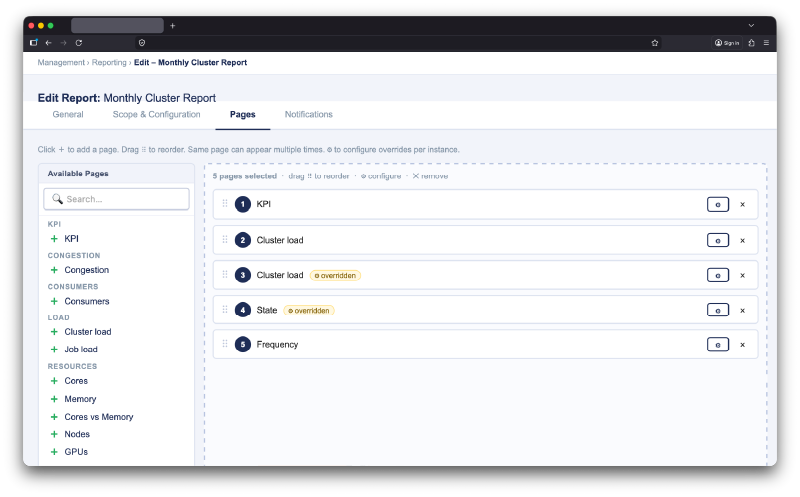The width and height of the screenshot is (800, 497).
Task: Click plus icon next to Congestion page
Action: tap(54, 270)
